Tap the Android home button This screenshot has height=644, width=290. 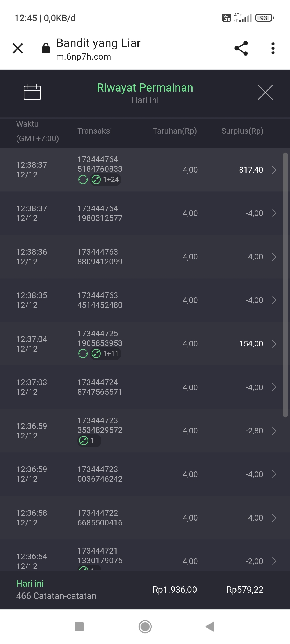(145, 627)
